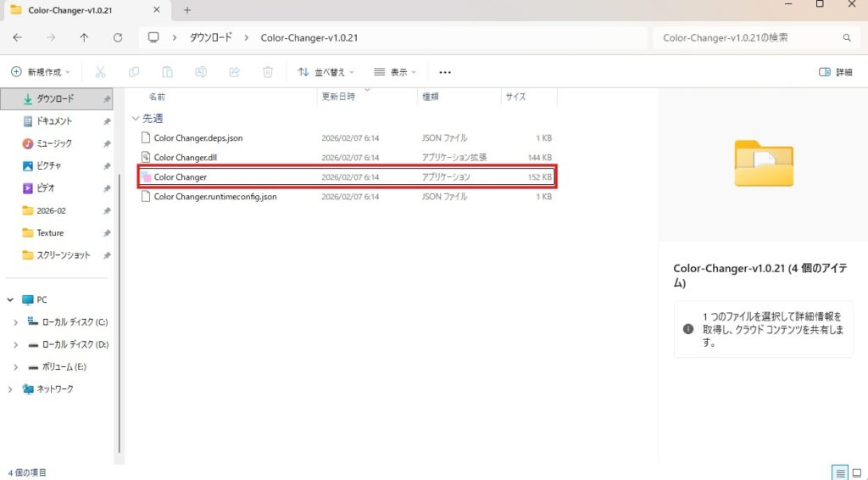The height and width of the screenshot is (480, 868).
Task: Unpin ダウンロード from quick access
Action: tap(107, 99)
